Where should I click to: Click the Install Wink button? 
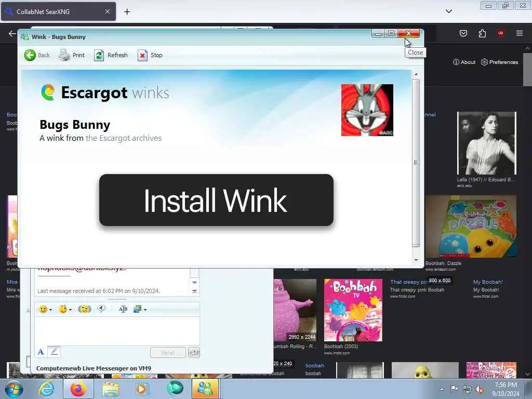tap(217, 200)
